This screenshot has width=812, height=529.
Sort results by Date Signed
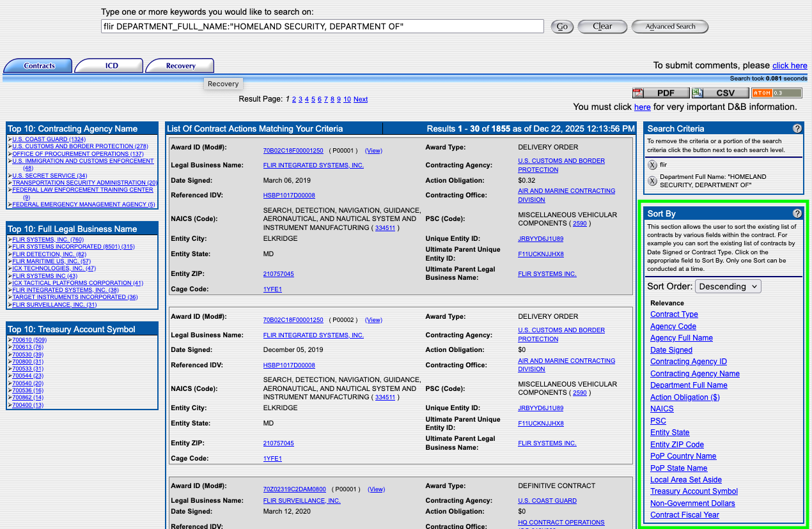[671, 349]
